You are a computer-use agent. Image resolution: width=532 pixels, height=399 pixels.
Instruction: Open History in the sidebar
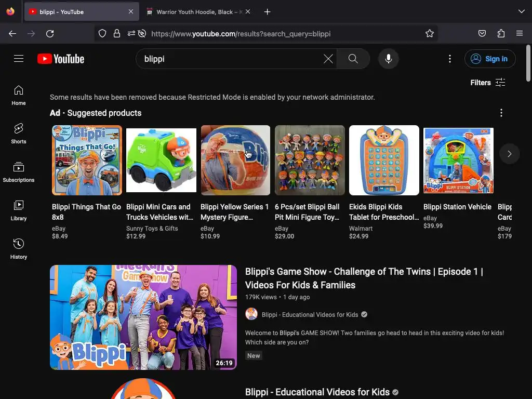click(19, 249)
